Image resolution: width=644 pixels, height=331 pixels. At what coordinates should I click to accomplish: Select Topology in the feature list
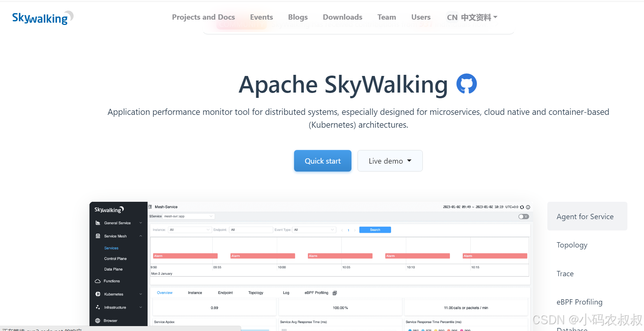[572, 245]
